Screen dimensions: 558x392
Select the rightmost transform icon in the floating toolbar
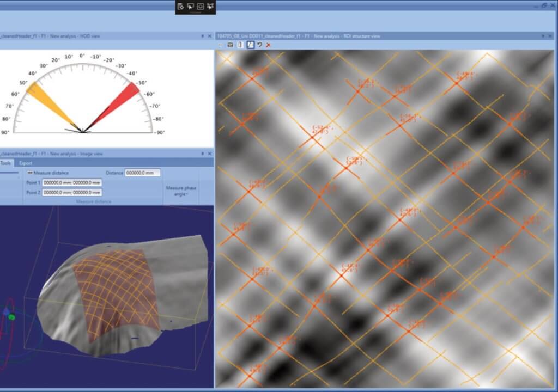pyautogui.click(x=210, y=7)
